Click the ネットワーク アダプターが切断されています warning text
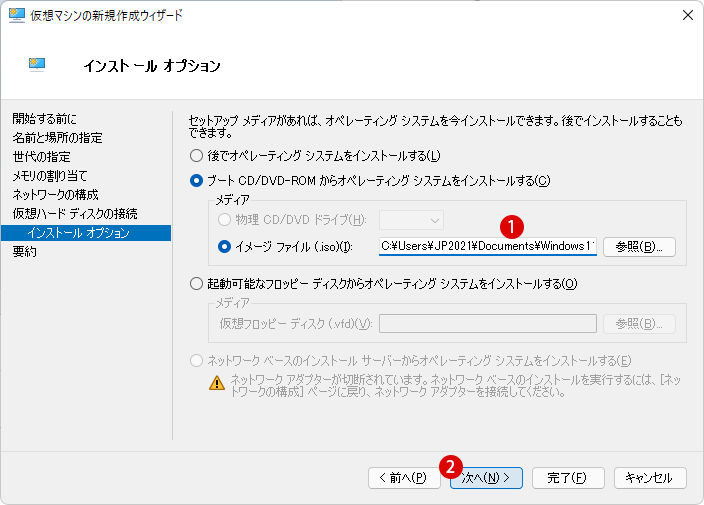 coord(455,386)
